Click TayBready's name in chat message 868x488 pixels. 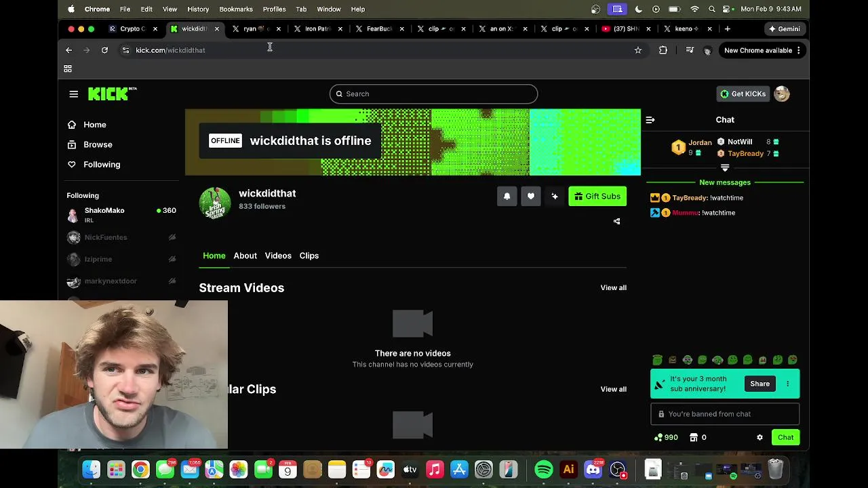click(690, 198)
